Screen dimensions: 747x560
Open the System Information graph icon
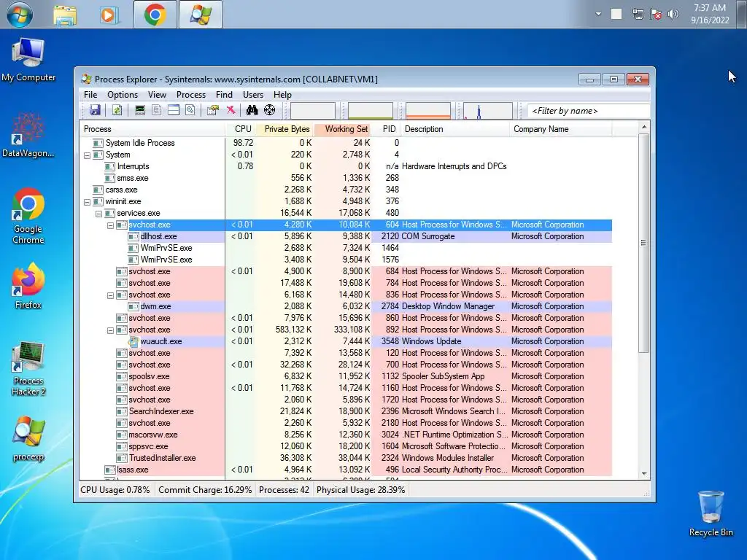click(x=139, y=111)
